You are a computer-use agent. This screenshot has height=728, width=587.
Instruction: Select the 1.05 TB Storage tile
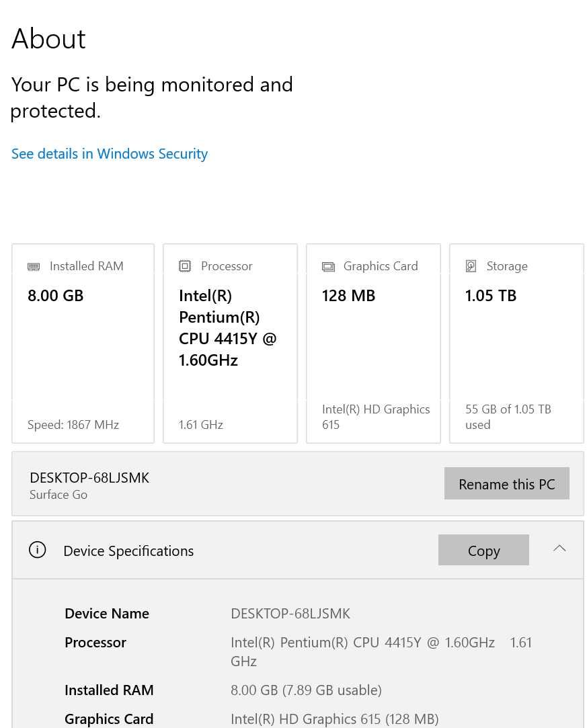coord(516,343)
